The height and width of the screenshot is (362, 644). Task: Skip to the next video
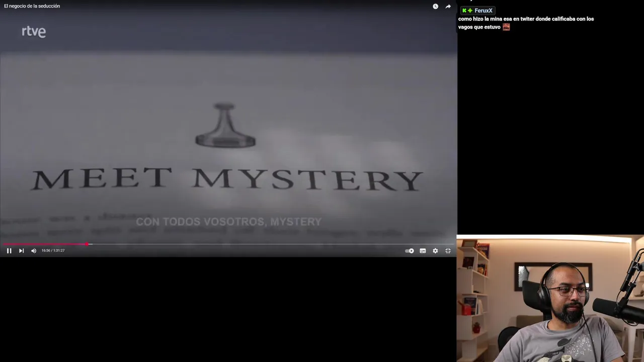pyautogui.click(x=21, y=250)
